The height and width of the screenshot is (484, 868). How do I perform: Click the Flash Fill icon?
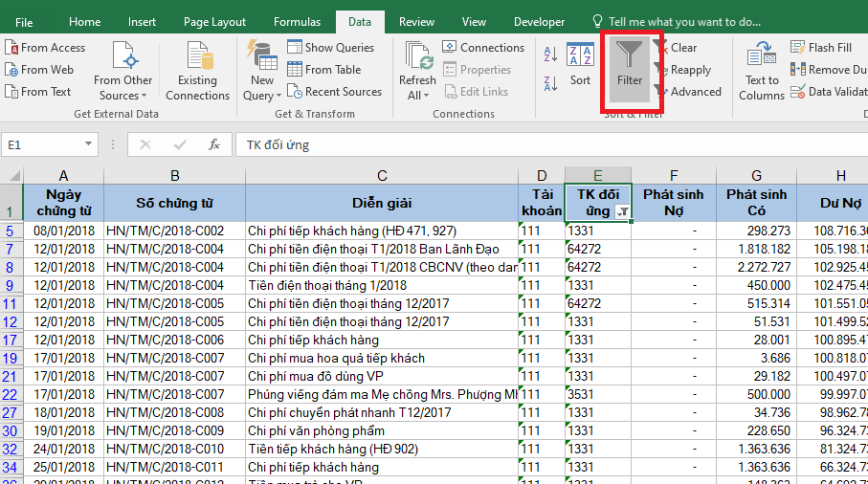820,48
